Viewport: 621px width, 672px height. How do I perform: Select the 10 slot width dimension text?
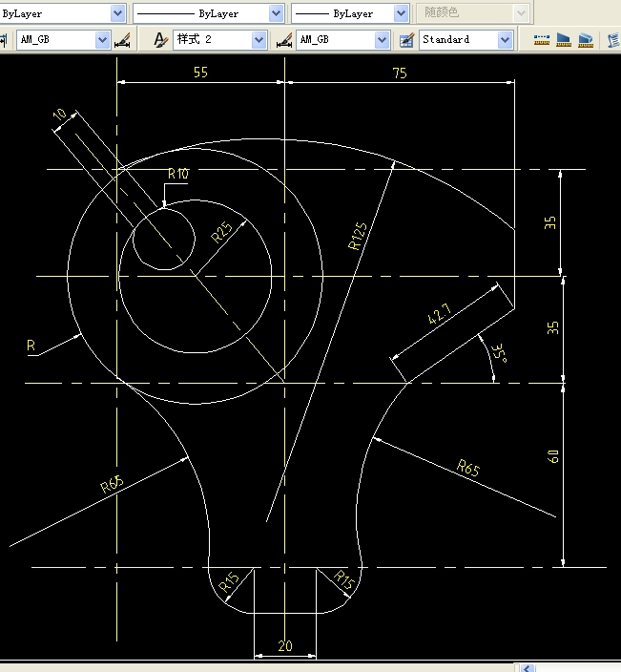pyautogui.click(x=59, y=114)
